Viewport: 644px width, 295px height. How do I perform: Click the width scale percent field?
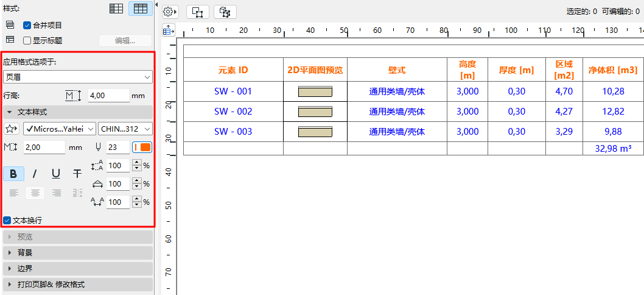(x=118, y=184)
